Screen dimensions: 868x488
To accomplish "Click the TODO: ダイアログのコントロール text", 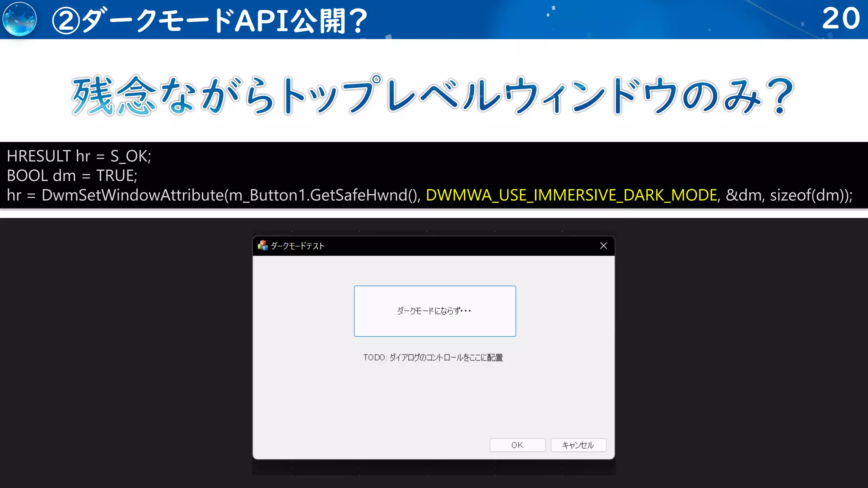I will 433,358.
